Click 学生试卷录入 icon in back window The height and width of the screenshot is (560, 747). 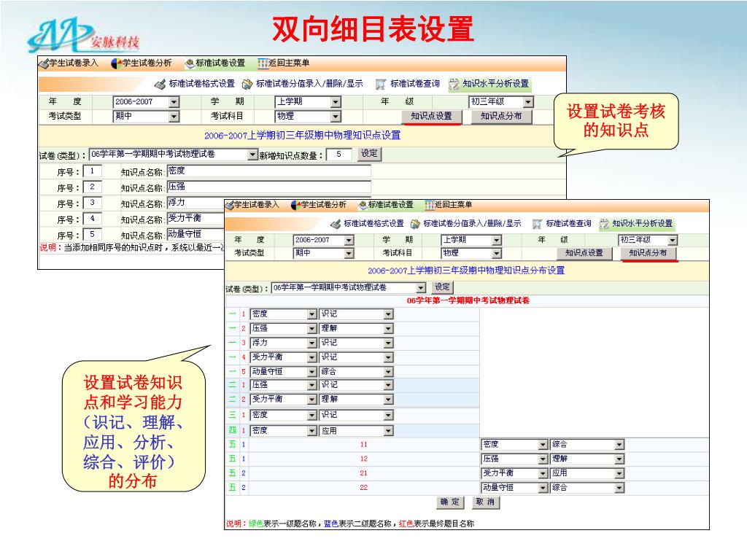(44, 63)
